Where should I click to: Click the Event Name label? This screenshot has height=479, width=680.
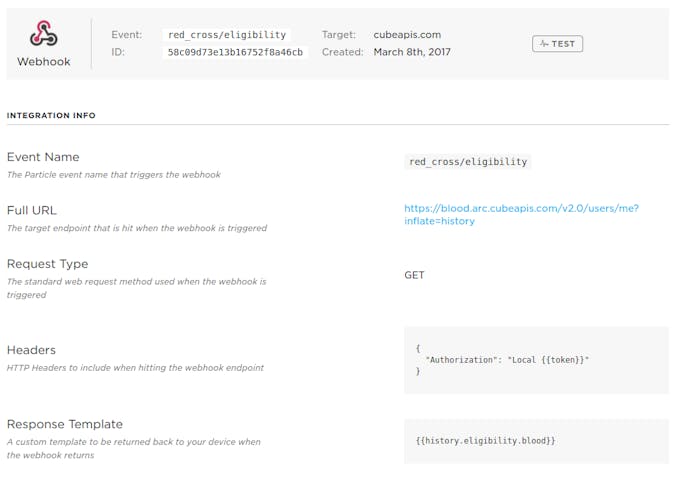click(43, 157)
